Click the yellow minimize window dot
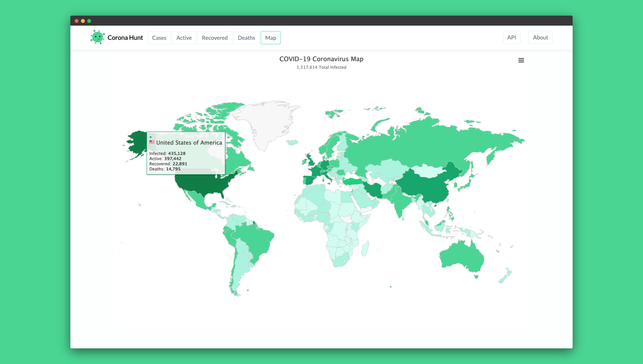This screenshot has width=643, height=364. 83,21
